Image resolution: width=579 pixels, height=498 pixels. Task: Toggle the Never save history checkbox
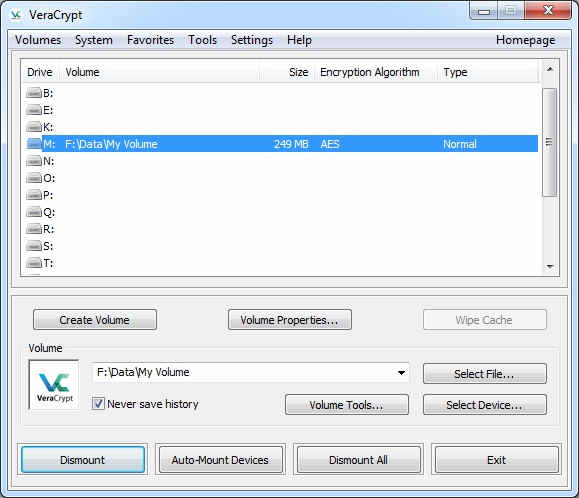click(x=98, y=403)
